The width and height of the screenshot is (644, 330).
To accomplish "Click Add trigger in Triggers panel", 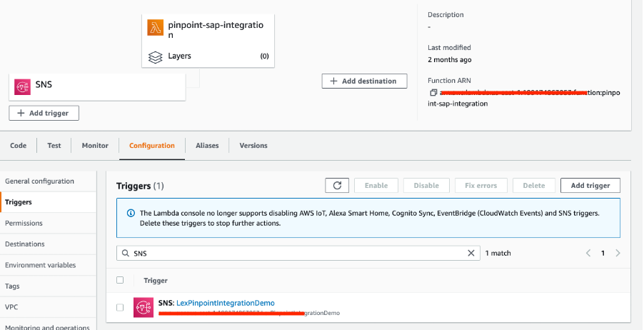I will pos(590,185).
